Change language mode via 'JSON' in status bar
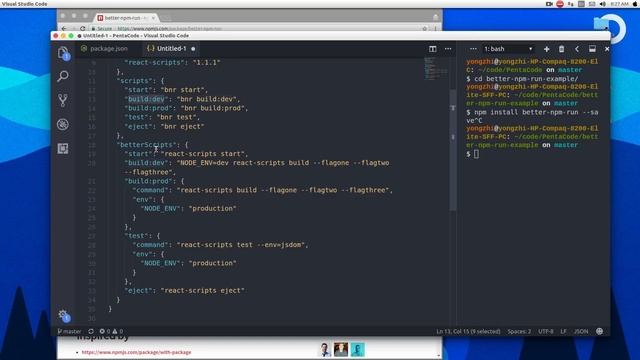The width and height of the screenshot is (640, 360). pyautogui.click(x=581, y=331)
